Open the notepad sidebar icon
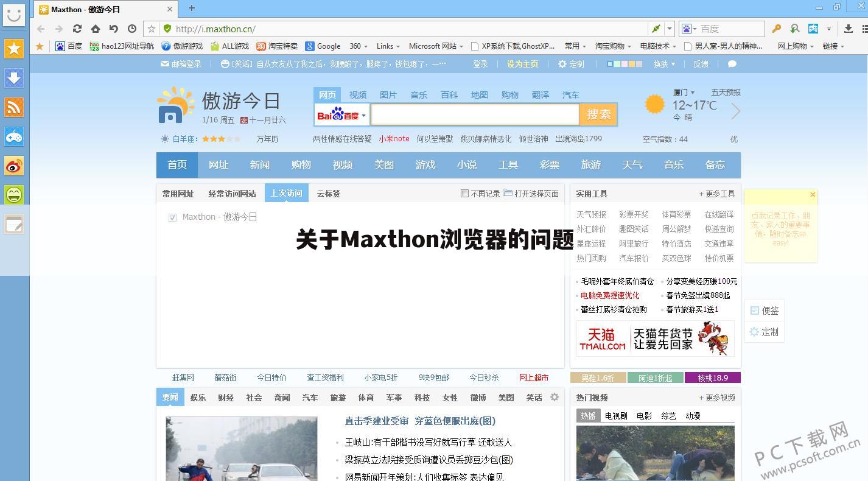The width and height of the screenshot is (868, 481). [14, 225]
